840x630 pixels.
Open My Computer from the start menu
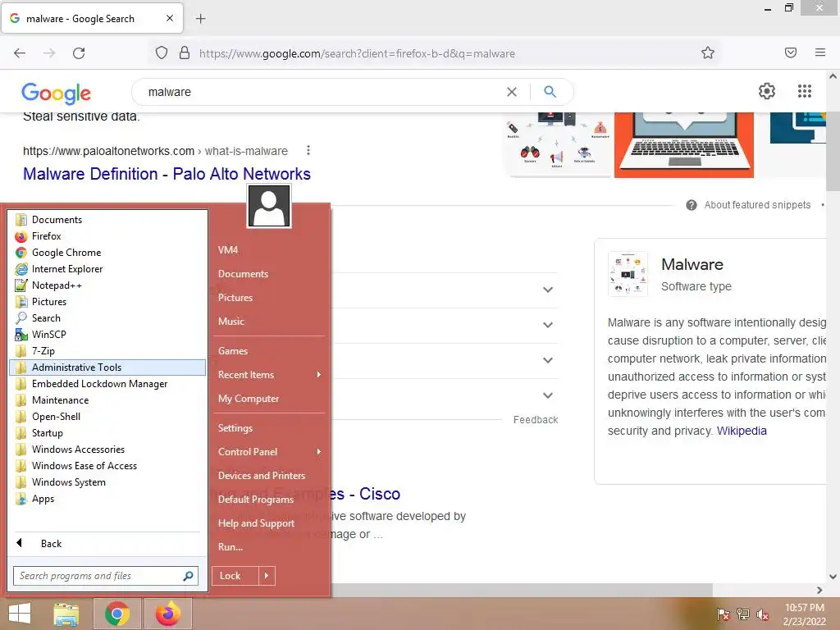[x=248, y=399]
